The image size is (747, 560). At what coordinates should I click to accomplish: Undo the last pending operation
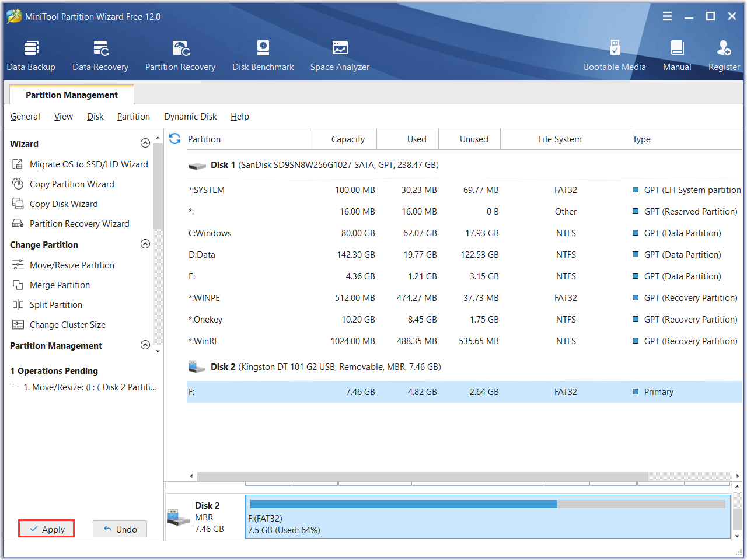pyautogui.click(x=120, y=529)
